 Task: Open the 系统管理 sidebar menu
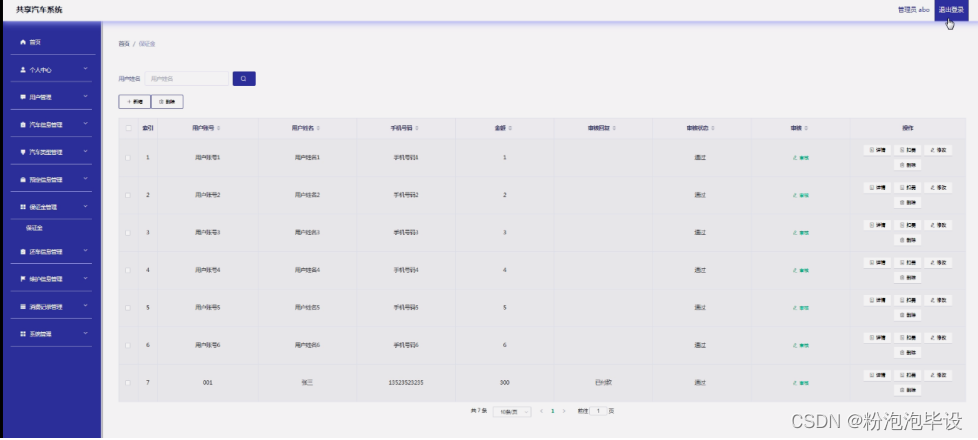click(51, 334)
